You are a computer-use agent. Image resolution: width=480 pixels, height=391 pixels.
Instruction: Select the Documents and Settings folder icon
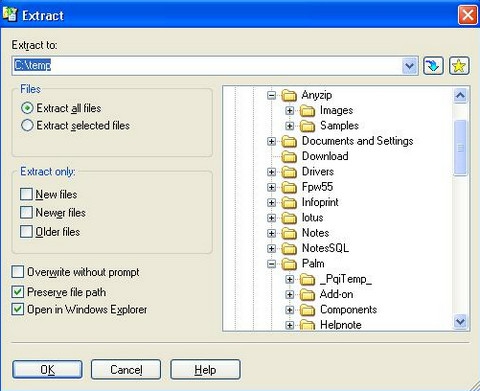pyautogui.click(x=289, y=142)
